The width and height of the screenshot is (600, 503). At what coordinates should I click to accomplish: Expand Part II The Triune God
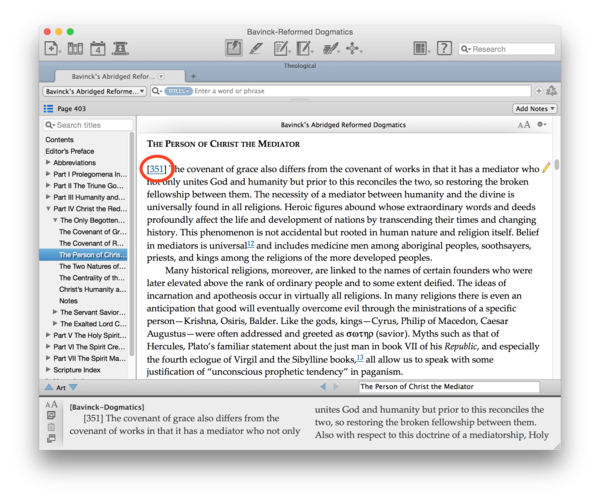click(48, 185)
